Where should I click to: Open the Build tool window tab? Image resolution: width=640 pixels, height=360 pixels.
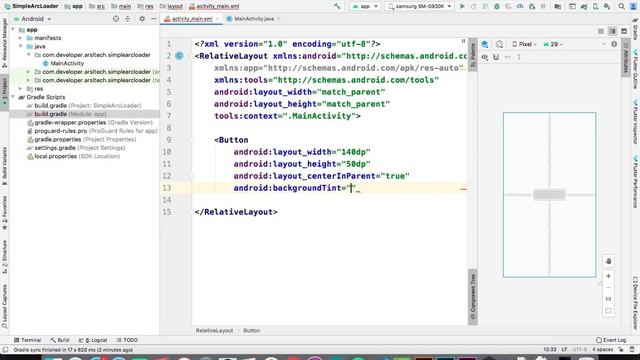[60, 340]
